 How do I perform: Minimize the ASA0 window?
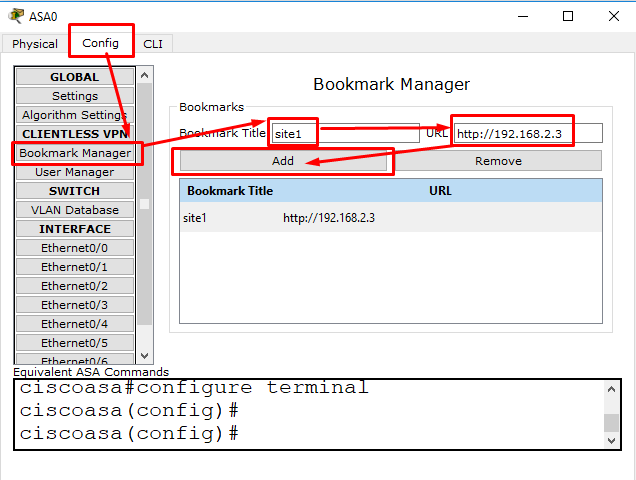(523, 16)
